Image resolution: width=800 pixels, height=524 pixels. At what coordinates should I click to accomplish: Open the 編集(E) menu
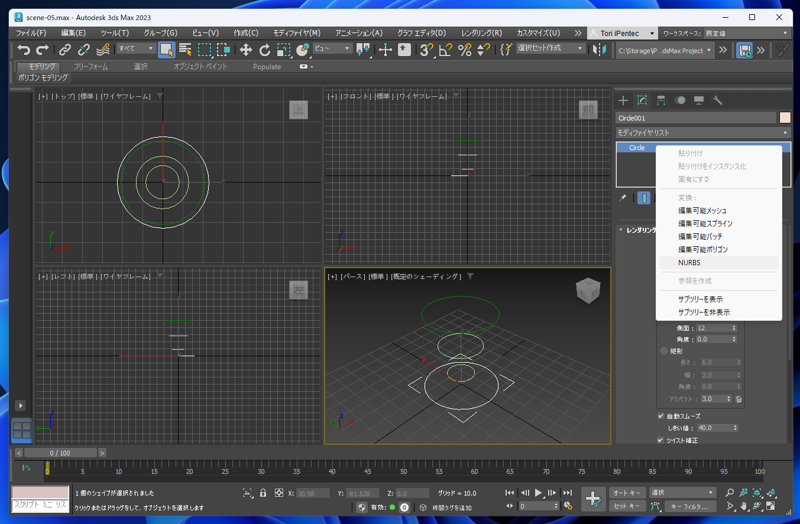coord(73,33)
